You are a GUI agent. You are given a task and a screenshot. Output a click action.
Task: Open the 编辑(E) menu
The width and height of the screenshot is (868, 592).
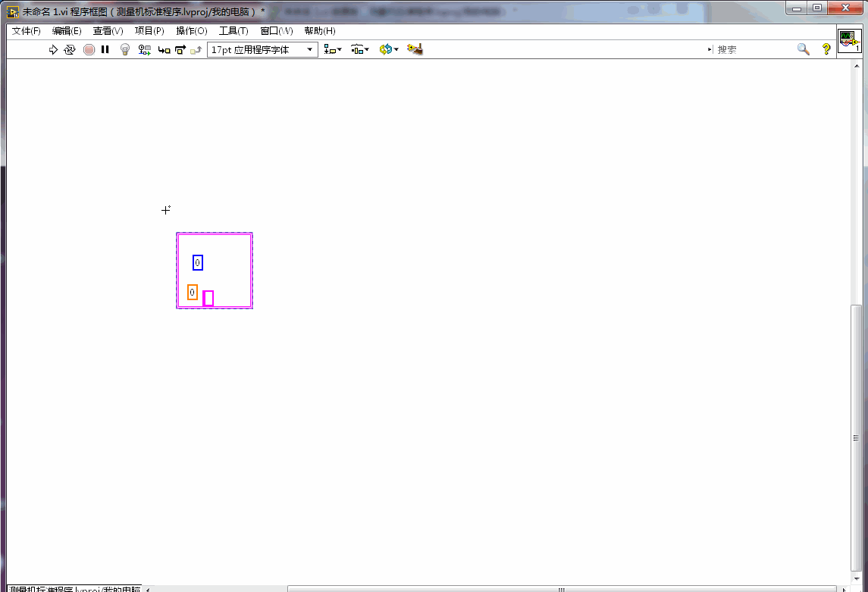(67, 31)
